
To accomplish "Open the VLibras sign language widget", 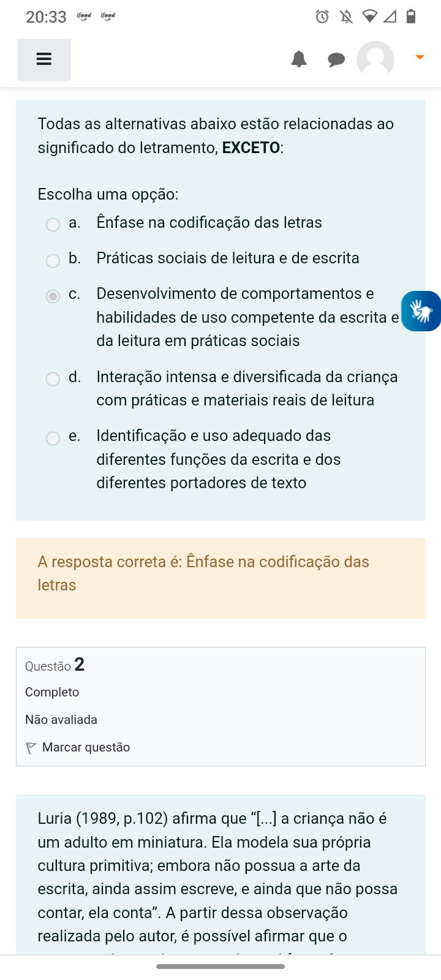I will (x=421, y=311).
